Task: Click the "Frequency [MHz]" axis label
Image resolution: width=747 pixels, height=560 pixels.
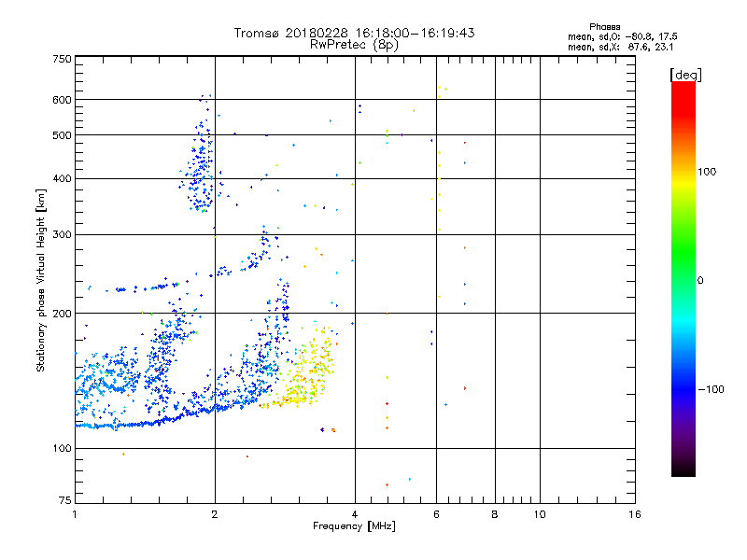Action: pyautogui.click(x=354, y=526)
